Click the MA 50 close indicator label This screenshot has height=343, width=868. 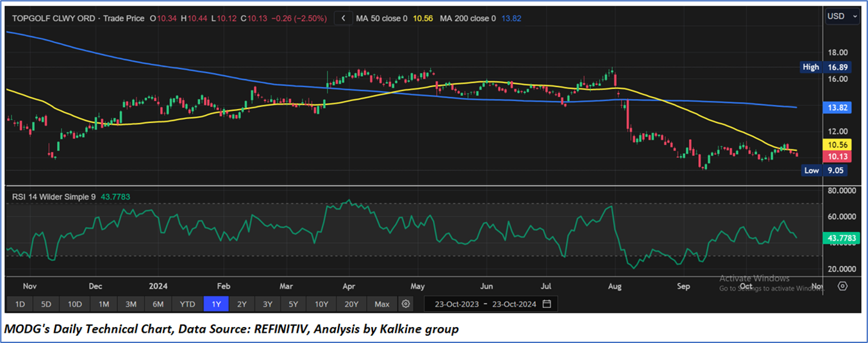[x=381, y=19]
